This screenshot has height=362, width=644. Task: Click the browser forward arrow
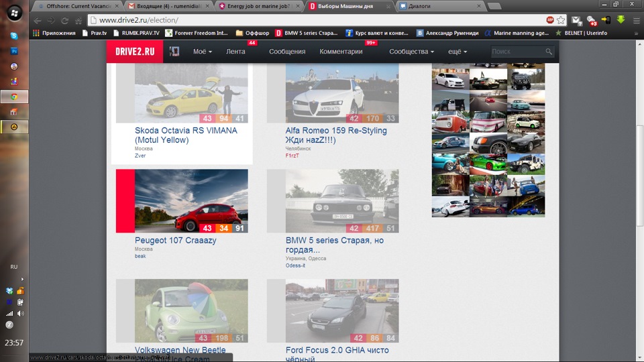(x=51, y=20)
